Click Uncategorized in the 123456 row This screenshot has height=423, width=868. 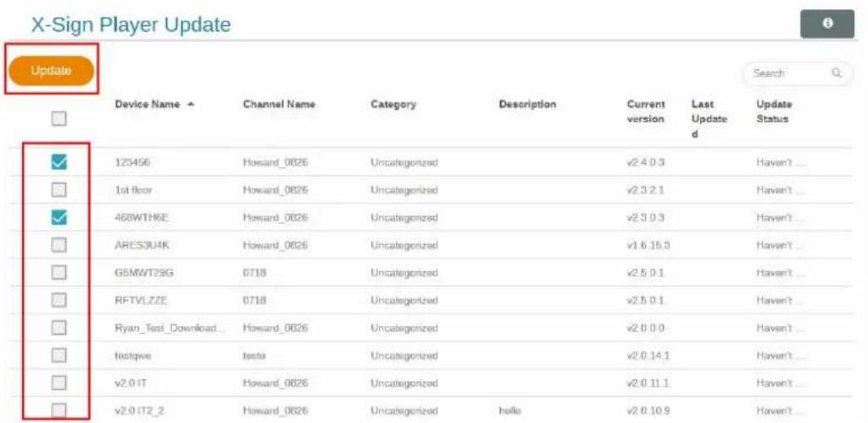coord(404,162)
